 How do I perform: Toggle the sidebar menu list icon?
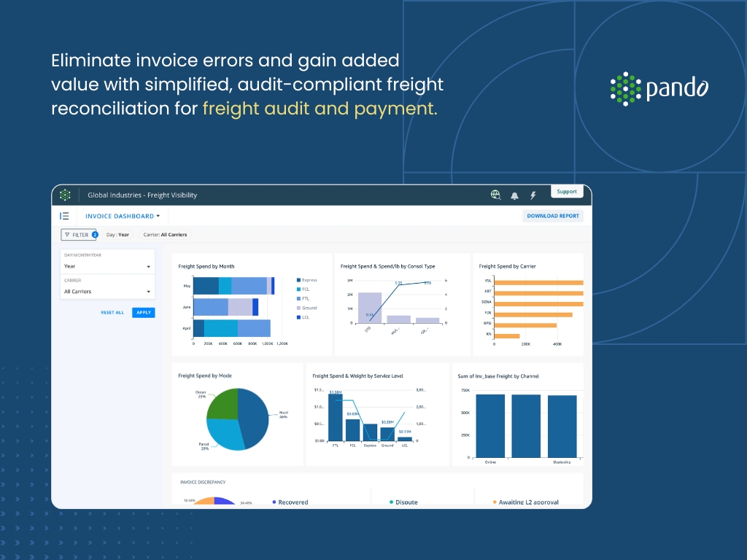[64, 216]
